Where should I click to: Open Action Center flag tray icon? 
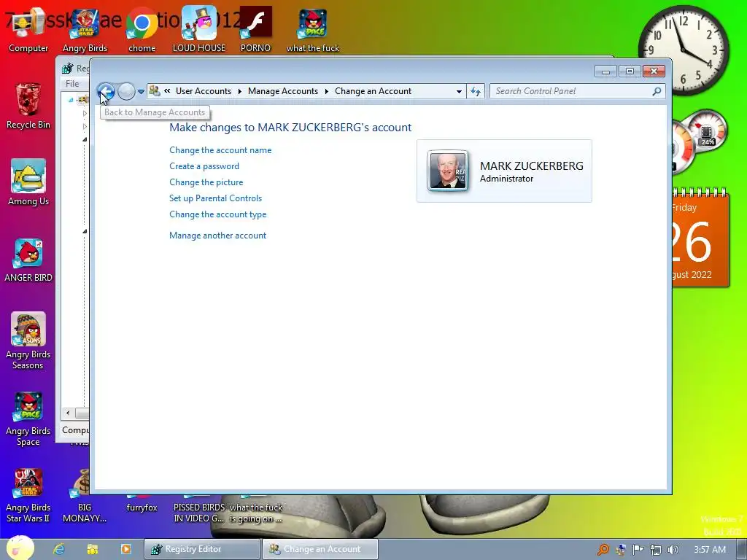coord(638,550)
